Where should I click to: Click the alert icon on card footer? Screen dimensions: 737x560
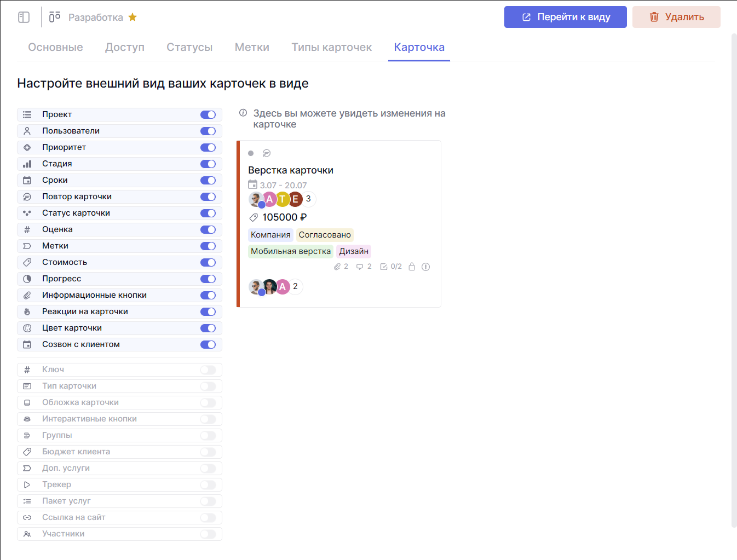click(x=426, y=267)
